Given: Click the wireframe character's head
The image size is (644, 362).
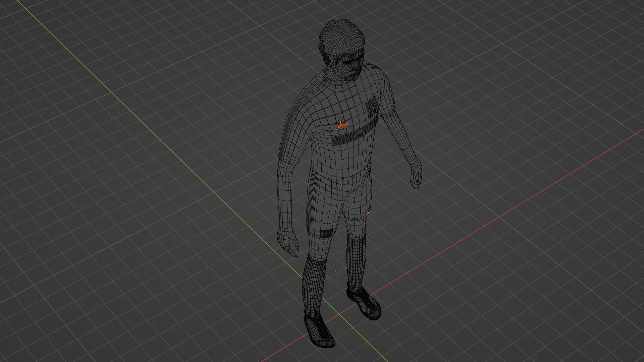Looking at the screenshot, I should [x=341, y=50].
